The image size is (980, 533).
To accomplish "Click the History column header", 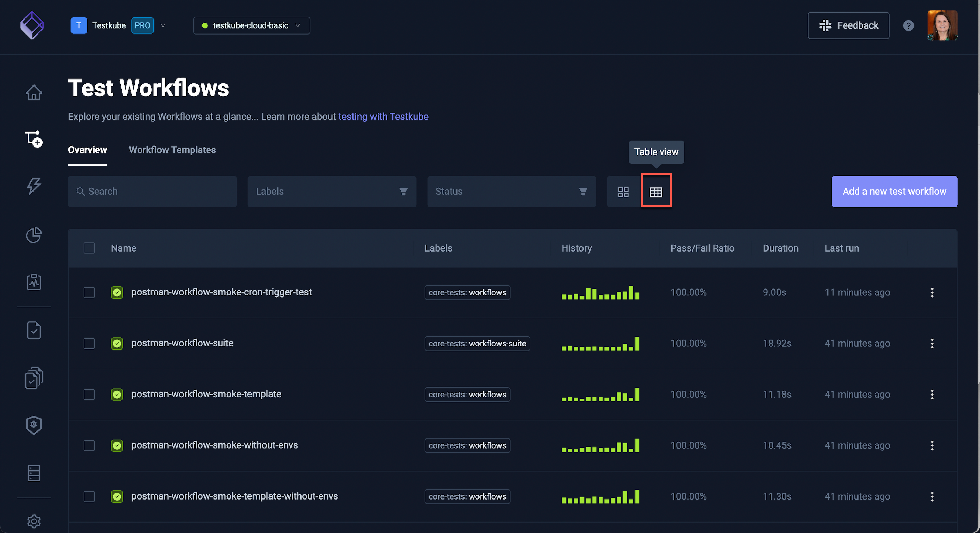I will (576, 248).
